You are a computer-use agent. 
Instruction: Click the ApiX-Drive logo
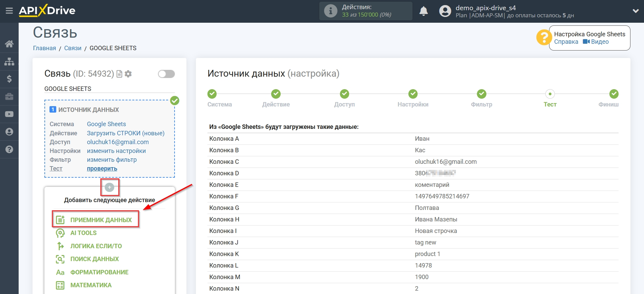point(47,11)
